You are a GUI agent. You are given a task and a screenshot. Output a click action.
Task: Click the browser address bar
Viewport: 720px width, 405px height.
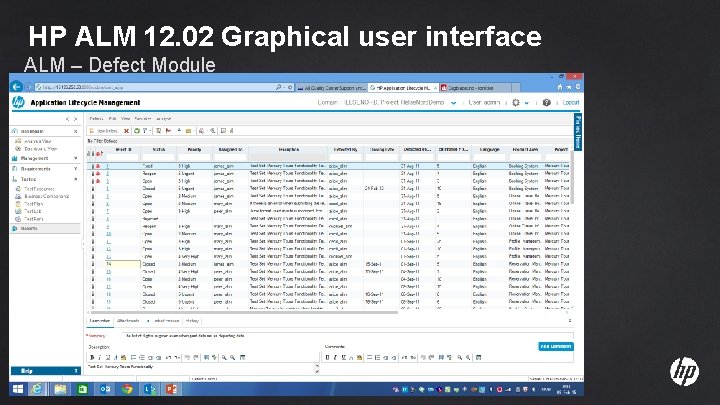pos(156,87)
